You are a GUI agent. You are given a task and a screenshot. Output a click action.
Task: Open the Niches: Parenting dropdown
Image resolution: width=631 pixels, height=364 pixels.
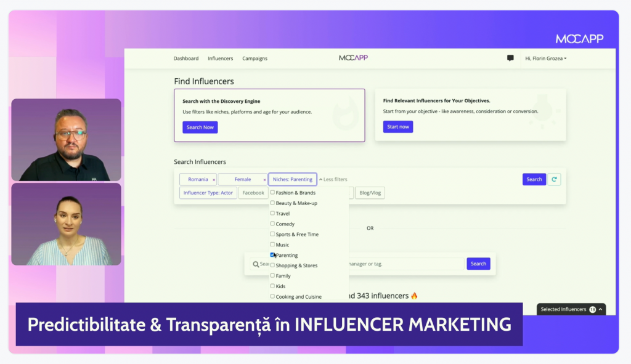point(293,179)
